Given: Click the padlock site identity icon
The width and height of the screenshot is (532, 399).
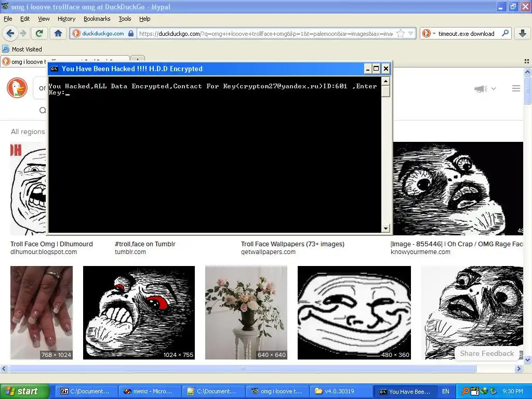Looking at the screenshot, I should point(130,33).
